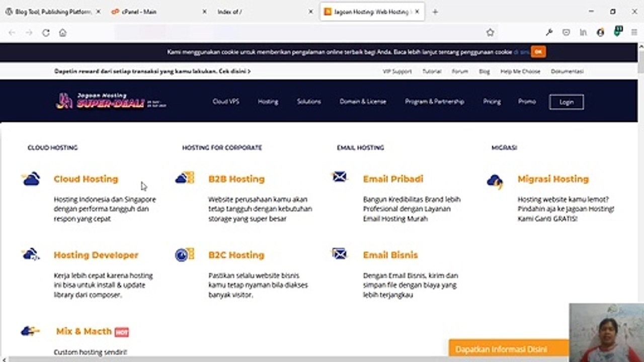Open the Email Bisnis heading link
644x362 pixels.
click(390, 255)
